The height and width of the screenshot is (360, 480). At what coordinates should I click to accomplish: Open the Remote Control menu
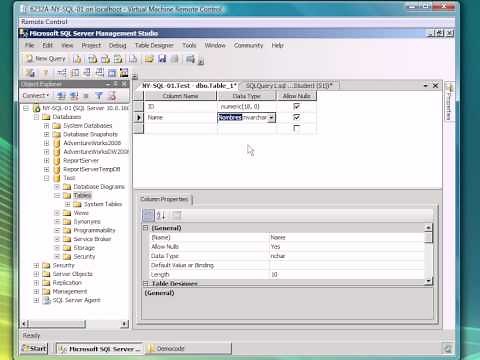pos(44,22)
